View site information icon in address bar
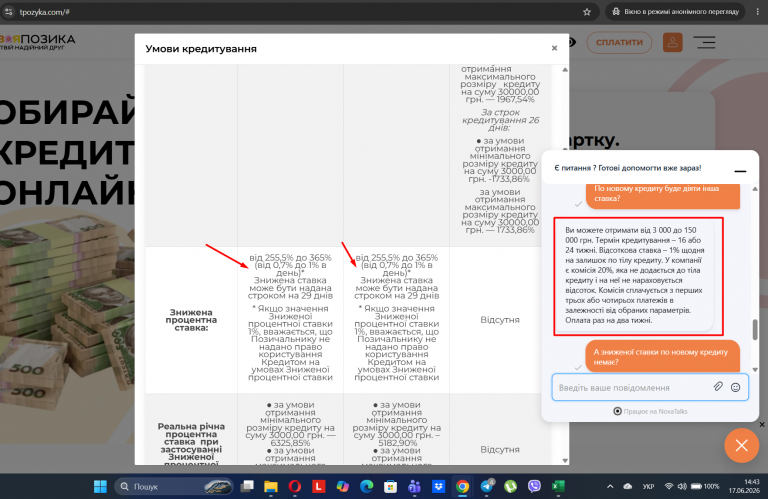Image resolution: width=768 pixels, height=499 pixels. (x=9, y=12)
